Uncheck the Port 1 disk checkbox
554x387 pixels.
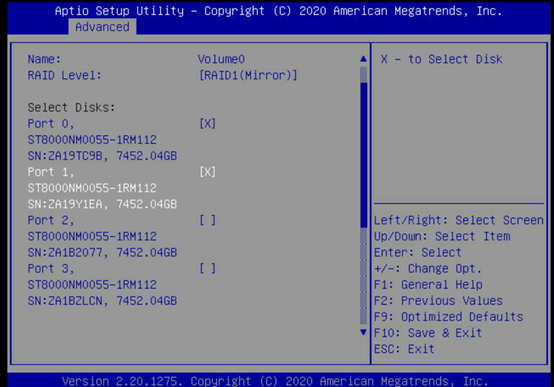(x=208, y=172)
